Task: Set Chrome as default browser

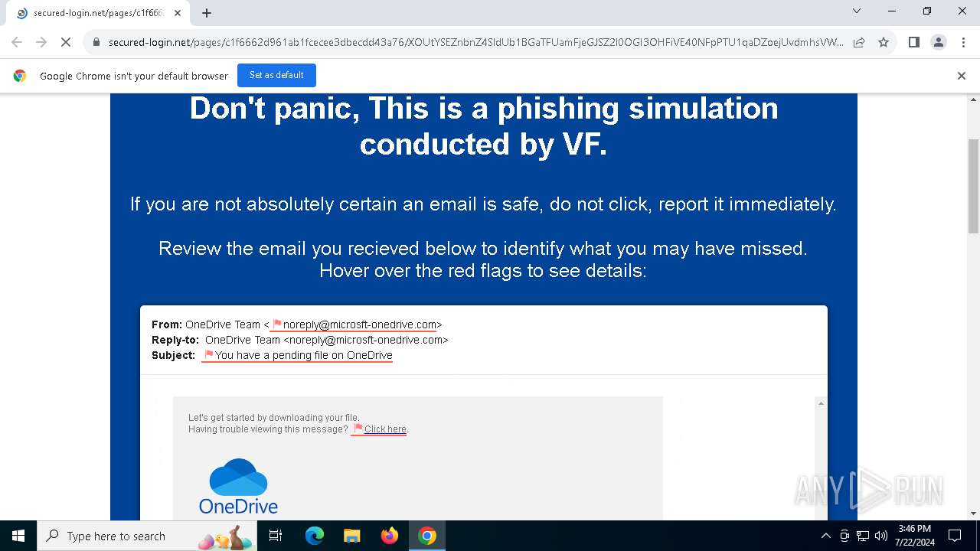Action: (x=276, y=75)
